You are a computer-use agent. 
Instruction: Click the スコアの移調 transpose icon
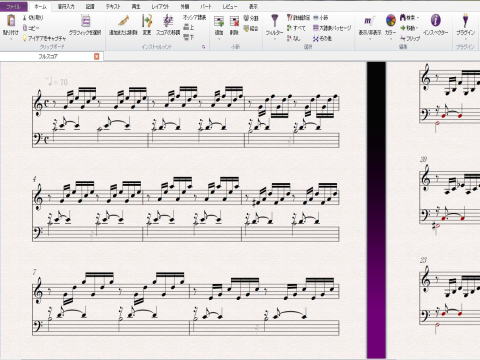coord(168,21)
